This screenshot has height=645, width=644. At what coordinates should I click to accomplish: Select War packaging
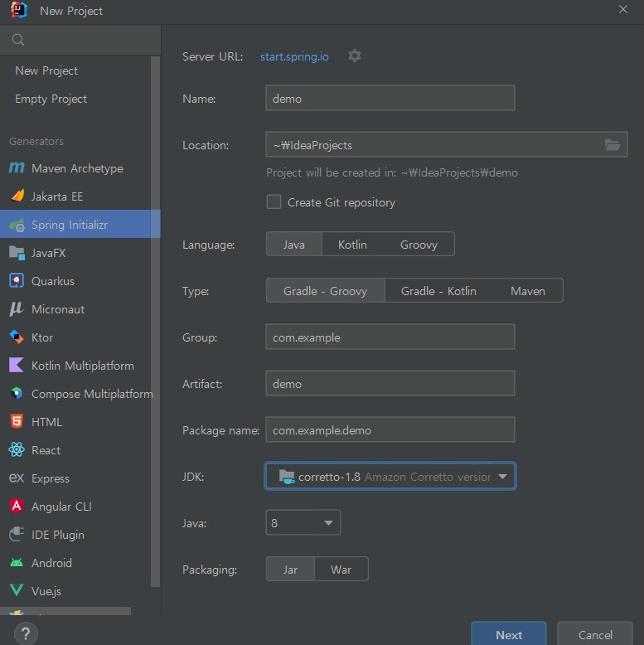point(341,570)
